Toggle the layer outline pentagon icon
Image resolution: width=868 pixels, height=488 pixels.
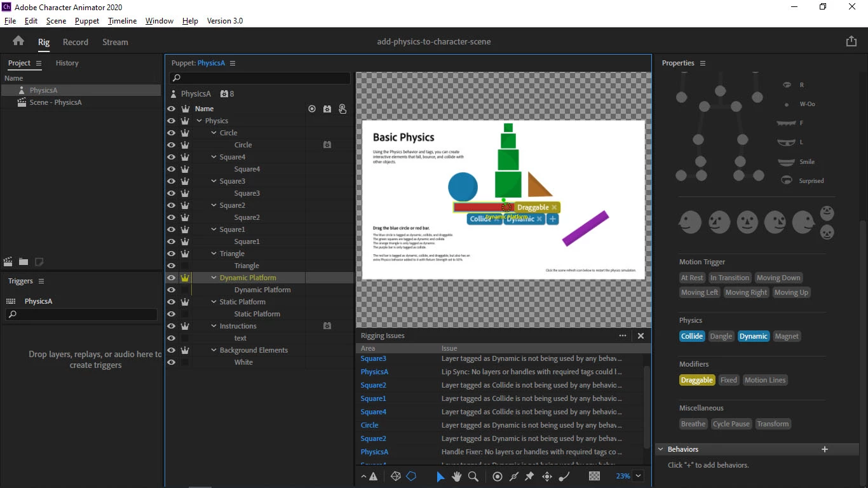411,476
